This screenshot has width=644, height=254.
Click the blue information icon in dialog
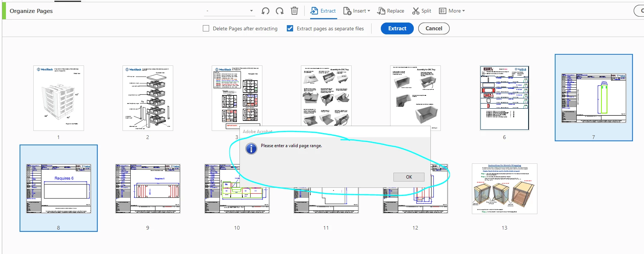point(251,149)
